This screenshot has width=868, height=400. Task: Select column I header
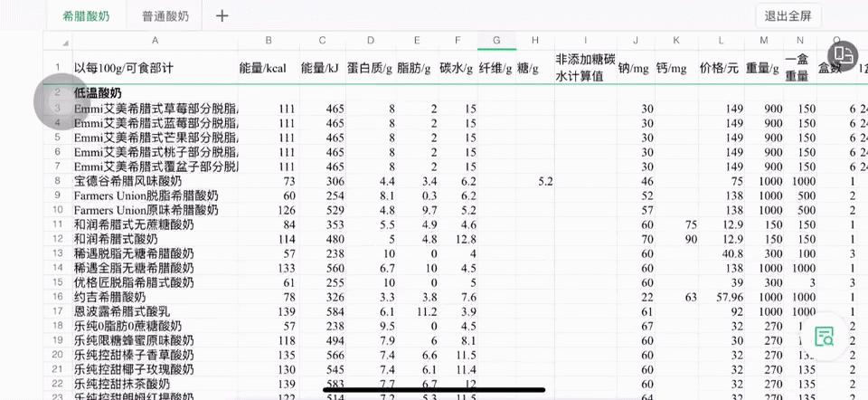585,41
